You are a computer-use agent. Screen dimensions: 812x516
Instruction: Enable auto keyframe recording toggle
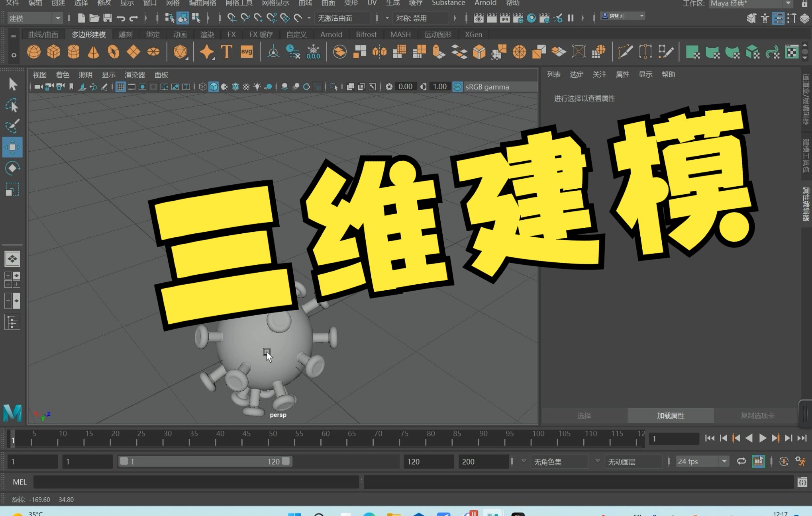coord(784,461)
